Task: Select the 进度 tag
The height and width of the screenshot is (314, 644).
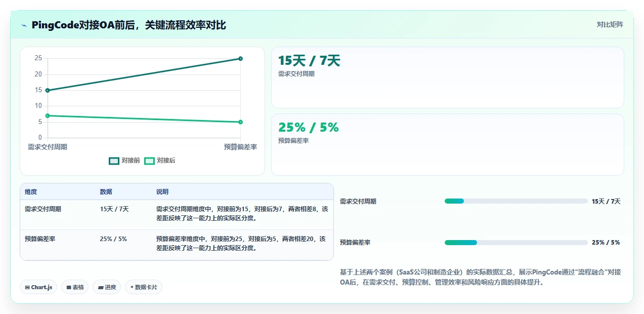Action: coord(107,287)
